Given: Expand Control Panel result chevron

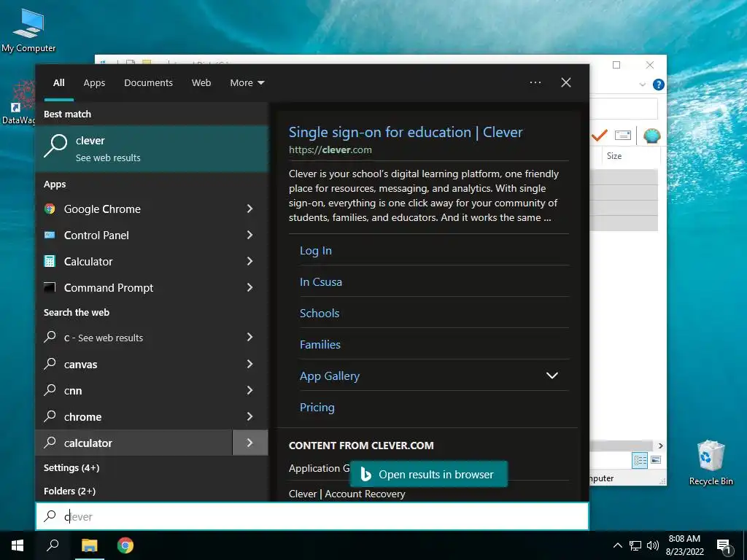Looking at the screenshot, I should click(x=249, y=235).
